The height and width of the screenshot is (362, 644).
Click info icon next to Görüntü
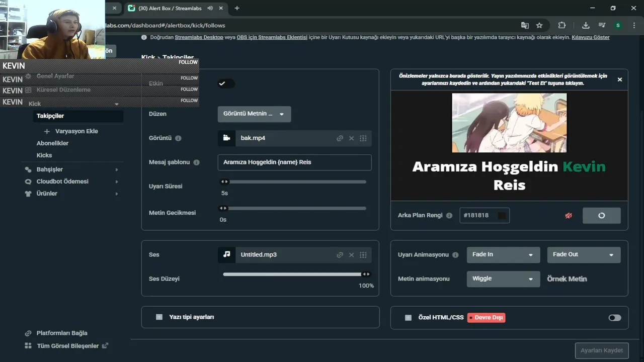tap(178, 138)
